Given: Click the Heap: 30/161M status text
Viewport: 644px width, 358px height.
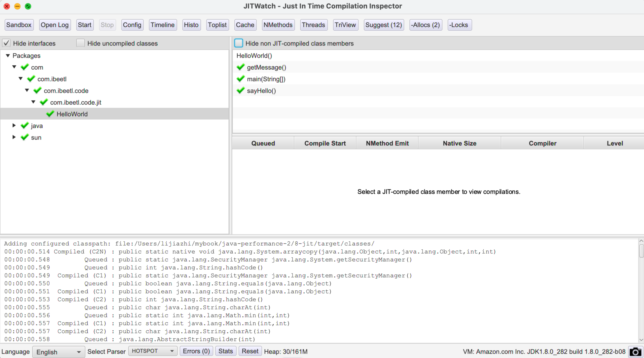Looking at the screenshot, I should (x=286, y=352).
